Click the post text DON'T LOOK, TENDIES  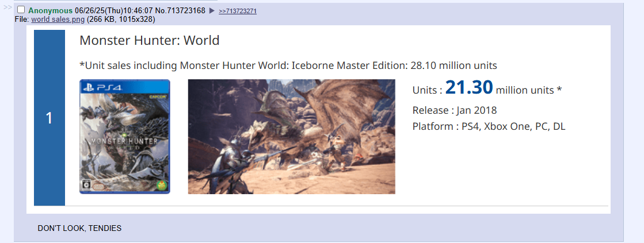click(x=79, y=228)
